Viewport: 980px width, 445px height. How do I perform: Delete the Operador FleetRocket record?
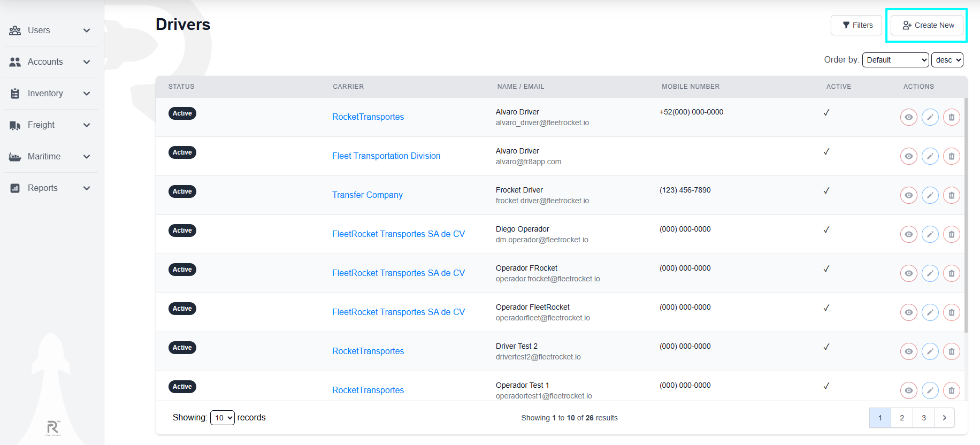coord(951,312)
